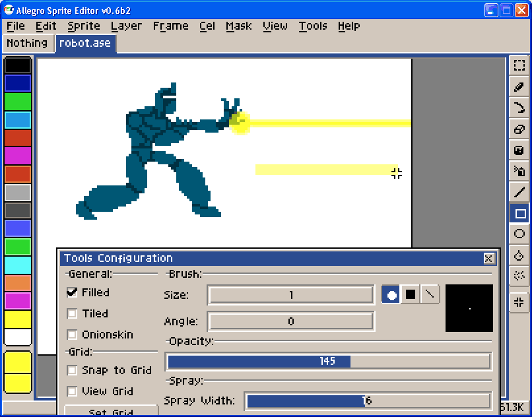Pick the cyan color swatch

coord(18,265)
